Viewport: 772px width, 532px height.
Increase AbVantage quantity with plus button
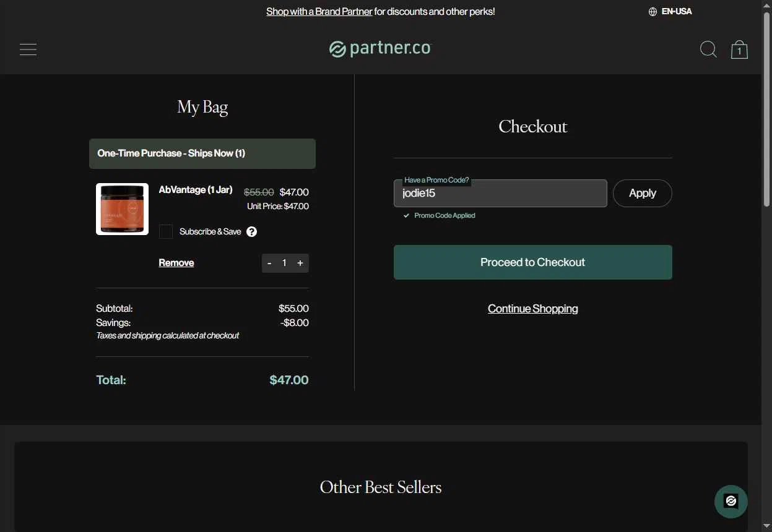pos(300,263)
